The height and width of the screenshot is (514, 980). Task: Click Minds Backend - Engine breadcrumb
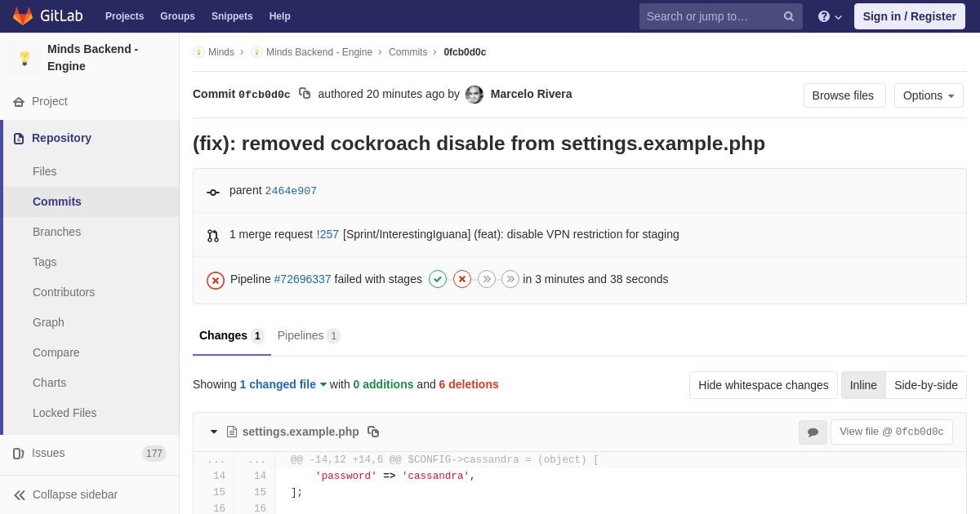[x=319, y=52]
